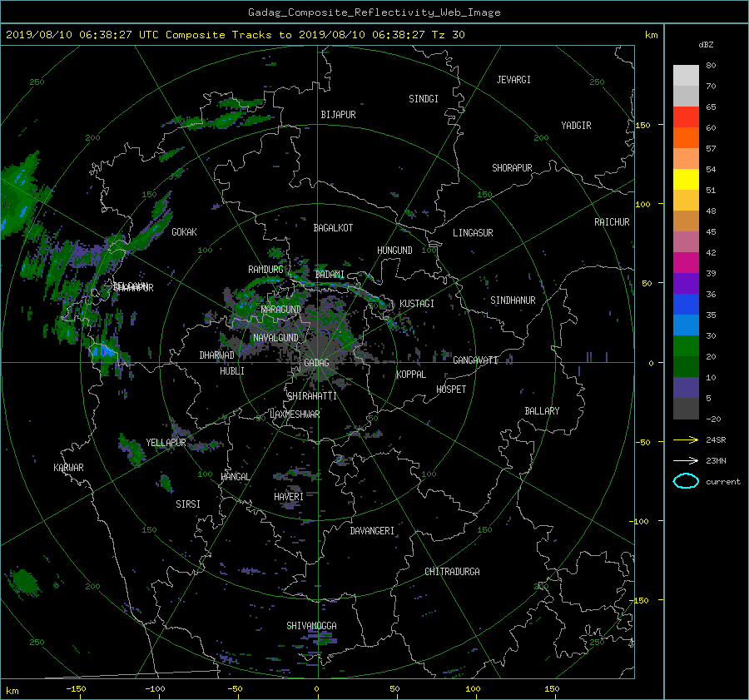Pick the slate 5-10 dBZ legend swatch

point(686,388)
